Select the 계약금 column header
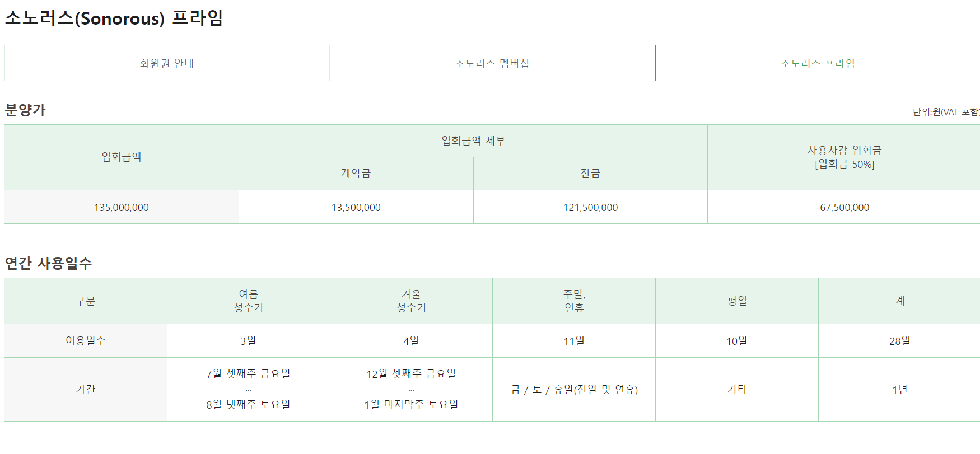Viewport: 980px width, 454px height. [356, 174]
